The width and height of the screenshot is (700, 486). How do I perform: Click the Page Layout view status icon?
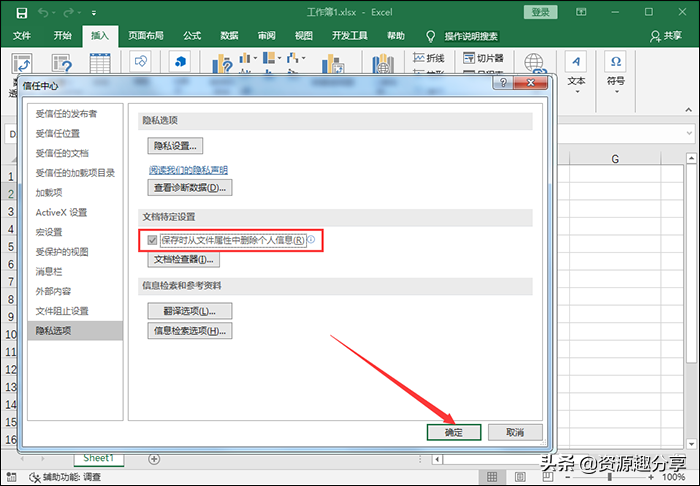520,477
